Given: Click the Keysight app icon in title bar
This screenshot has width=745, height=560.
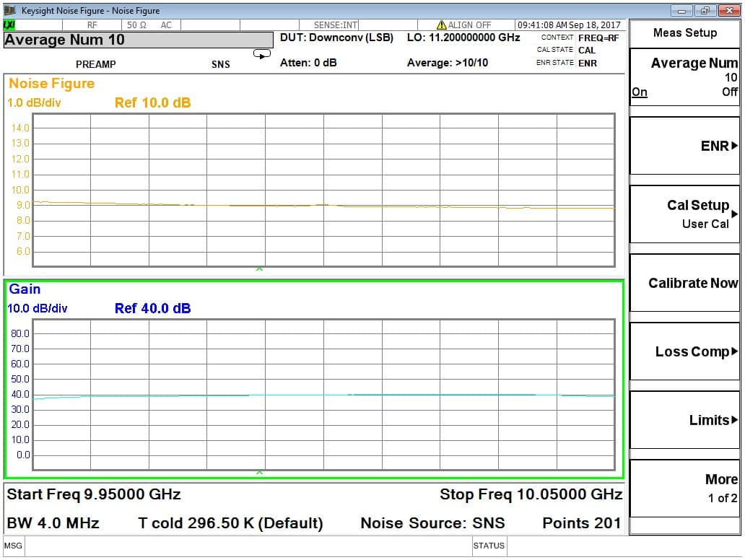Looking at the screenshot, I should 10,10.
